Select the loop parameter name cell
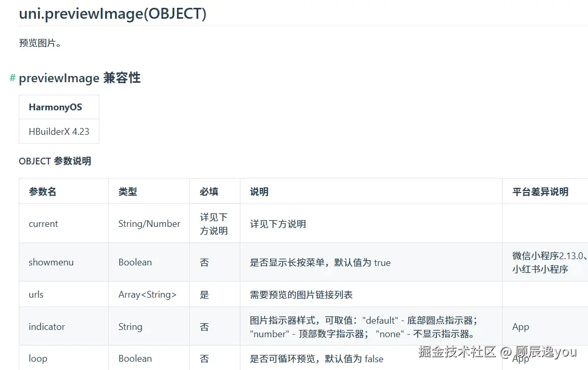The image size is (588, 370). coord(64,358)
